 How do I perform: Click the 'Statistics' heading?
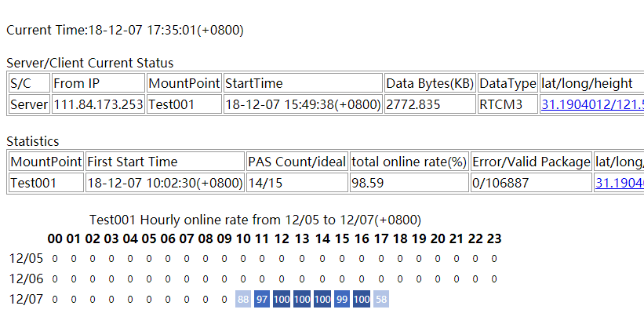click(33, 141)
